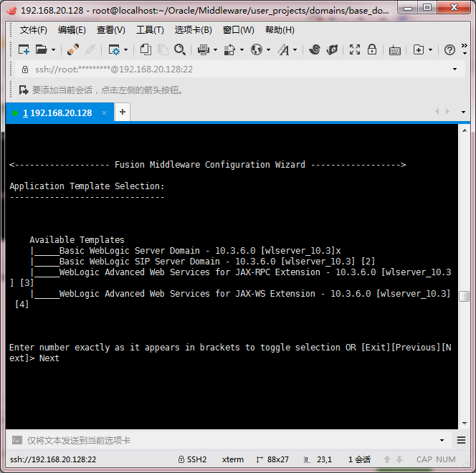The width and height of the screenshot is (476, 473).
Task: Open the 选项卡(B) menu
Action: pos(193,30)
